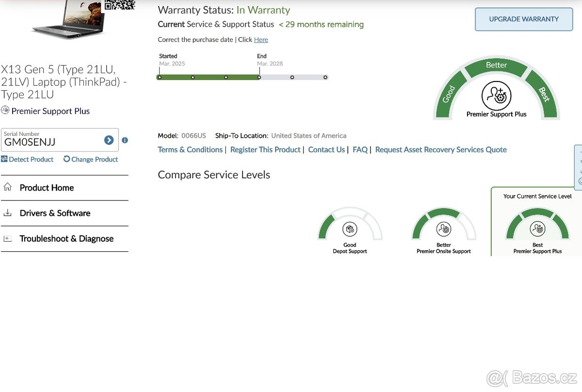The width and height of the screenshot is (582, 392).
Task: Click the serial number info icon
Action: 125,140
